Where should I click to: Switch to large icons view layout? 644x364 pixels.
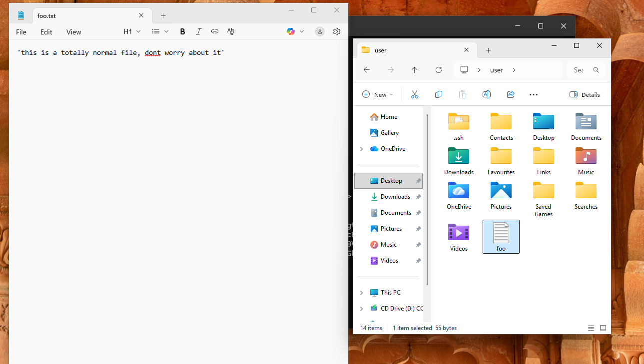point(603,328)
